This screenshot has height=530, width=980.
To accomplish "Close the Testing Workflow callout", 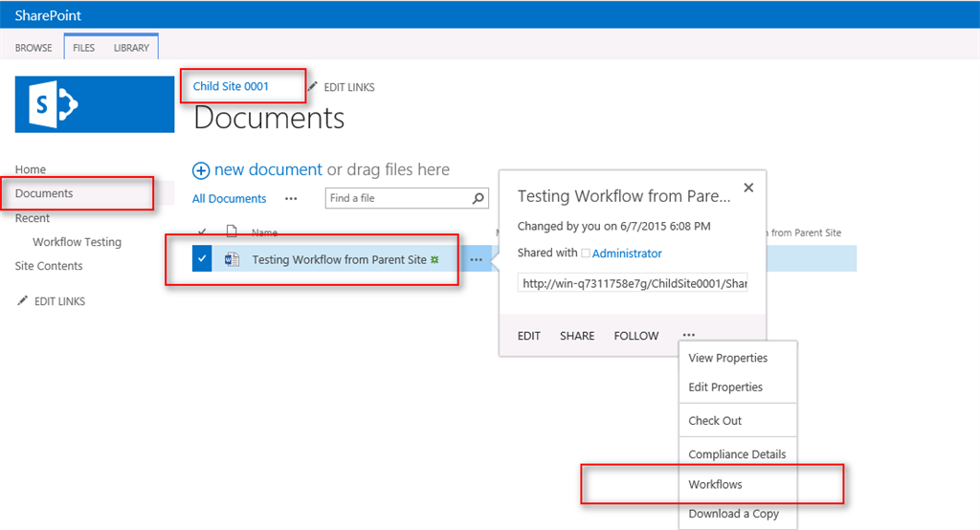I will [x=748, y=188].
